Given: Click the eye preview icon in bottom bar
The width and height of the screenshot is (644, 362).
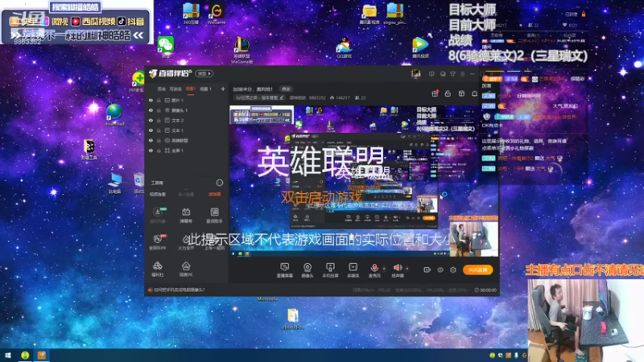Looking at the screenshot, I should tap(440, 269).
